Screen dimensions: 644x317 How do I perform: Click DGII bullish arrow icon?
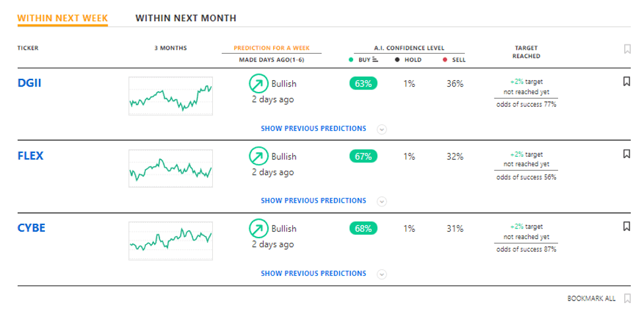257,83
